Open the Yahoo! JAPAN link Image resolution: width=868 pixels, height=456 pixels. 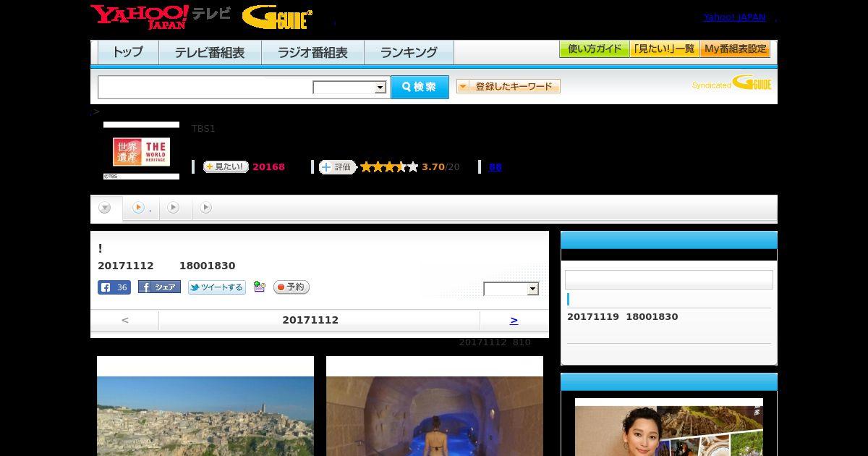[734, 17]
